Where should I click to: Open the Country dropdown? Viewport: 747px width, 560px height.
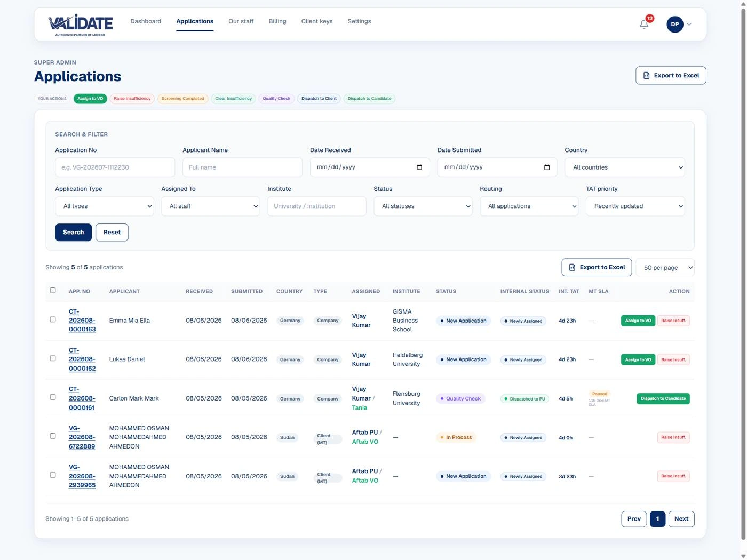click(624, 167)
